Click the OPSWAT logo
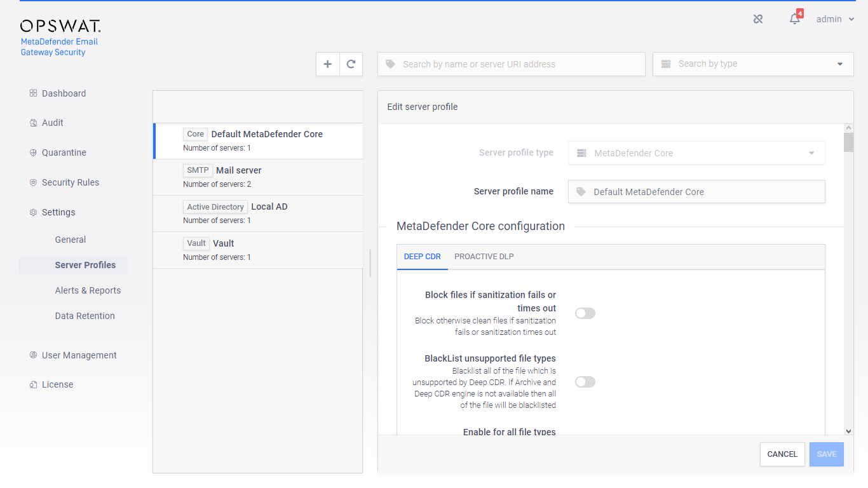Screen dimensions: 868x488 [x=60, y=26]
